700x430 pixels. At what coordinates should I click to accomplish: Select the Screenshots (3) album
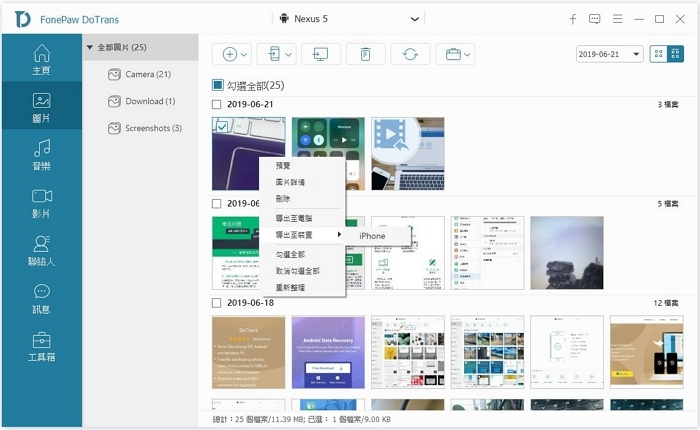145,128
